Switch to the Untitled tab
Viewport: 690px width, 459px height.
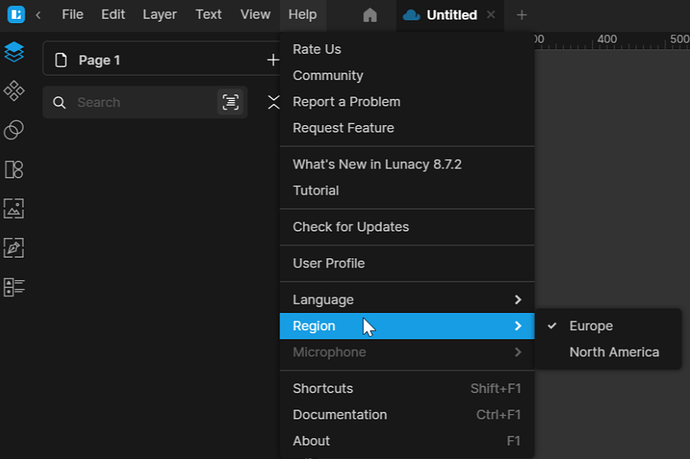[x=451, y=15]
